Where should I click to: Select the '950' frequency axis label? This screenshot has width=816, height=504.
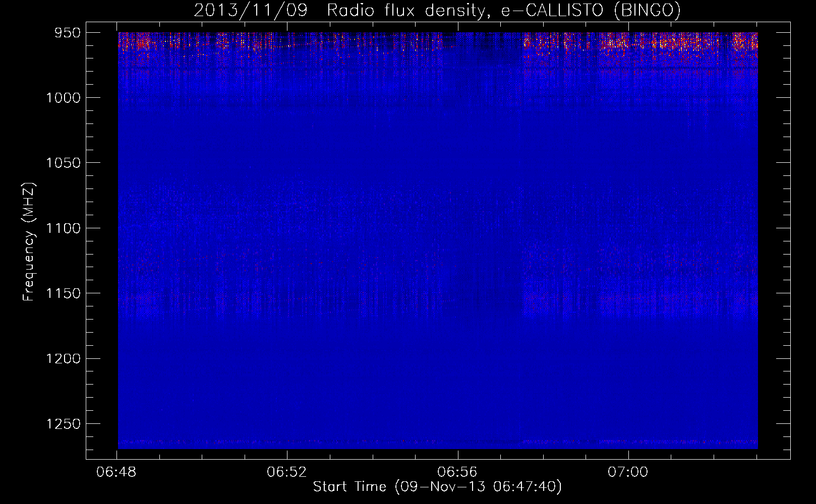68,33
